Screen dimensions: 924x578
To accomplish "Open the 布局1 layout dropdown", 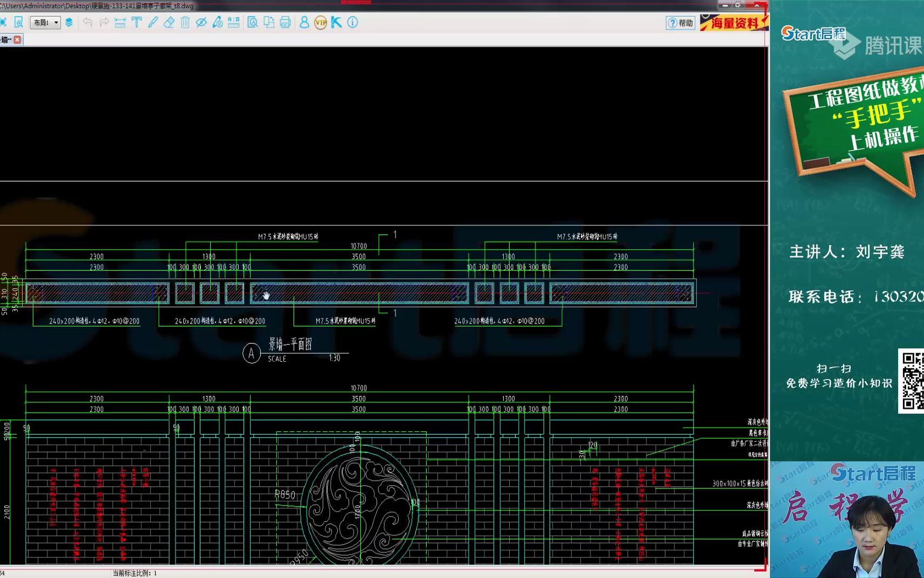I will (45, 23).
